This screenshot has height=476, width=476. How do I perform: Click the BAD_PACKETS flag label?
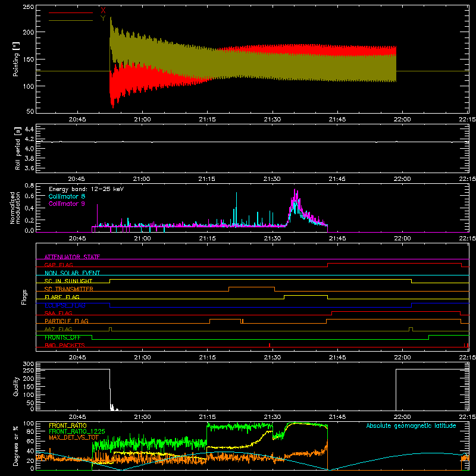click(x=65, y=345)
